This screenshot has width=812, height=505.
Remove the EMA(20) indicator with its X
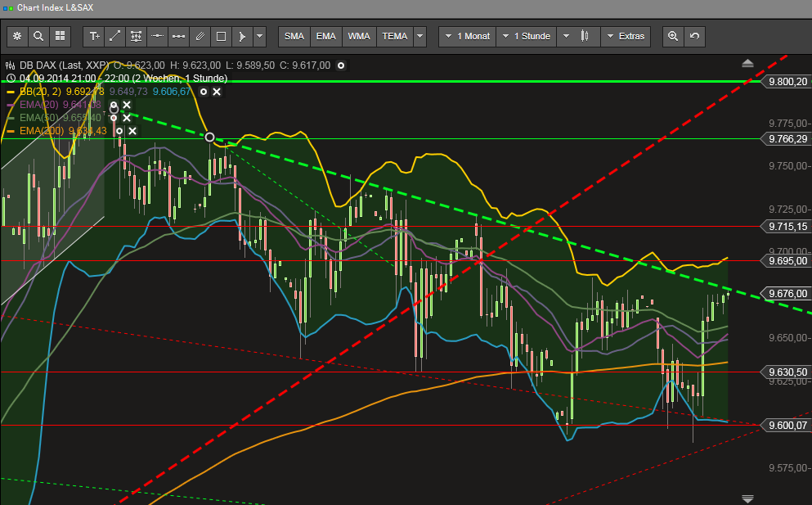tap(127, 106)
